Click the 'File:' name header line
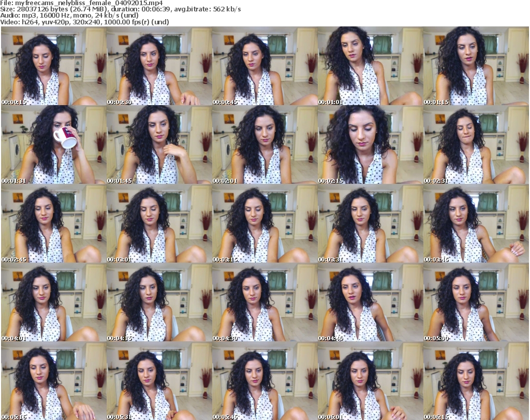 click(81, 3)
